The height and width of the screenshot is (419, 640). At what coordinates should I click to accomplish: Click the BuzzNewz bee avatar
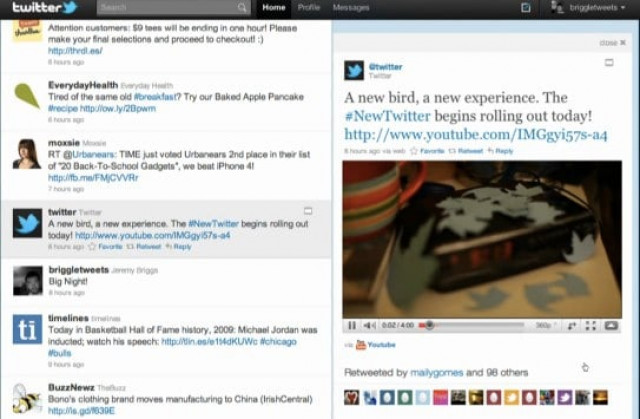pos(27,399)
